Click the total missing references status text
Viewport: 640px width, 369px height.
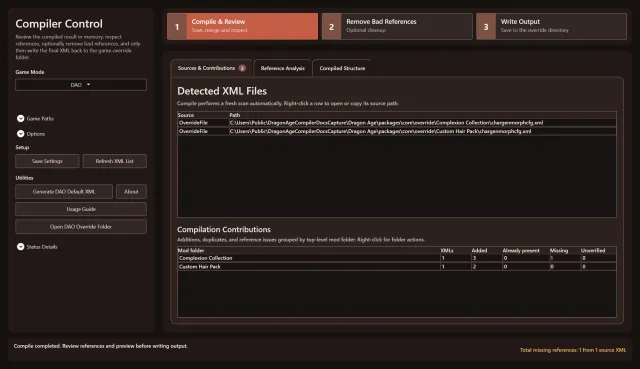(573, 350)
